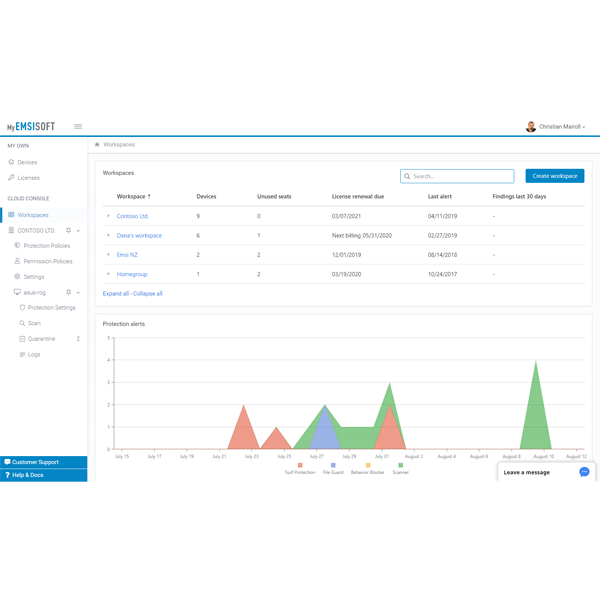Open the CONTOSO LTD. workspace item
Image resolution: width=600 pixels, height=600 pixels.
[x=36, y=230]
